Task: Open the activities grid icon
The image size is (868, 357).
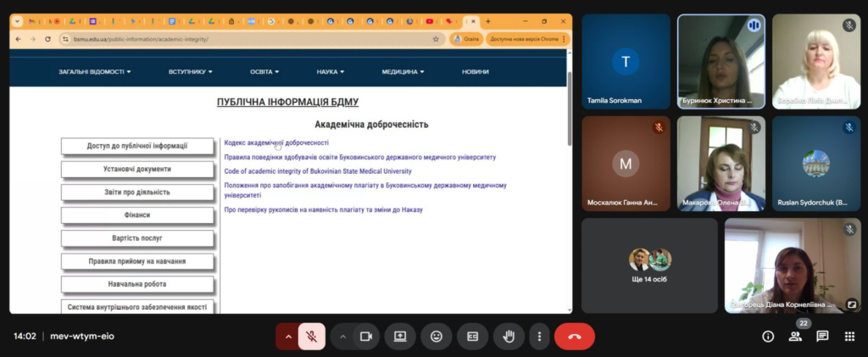Action: [x=849, y=336]
